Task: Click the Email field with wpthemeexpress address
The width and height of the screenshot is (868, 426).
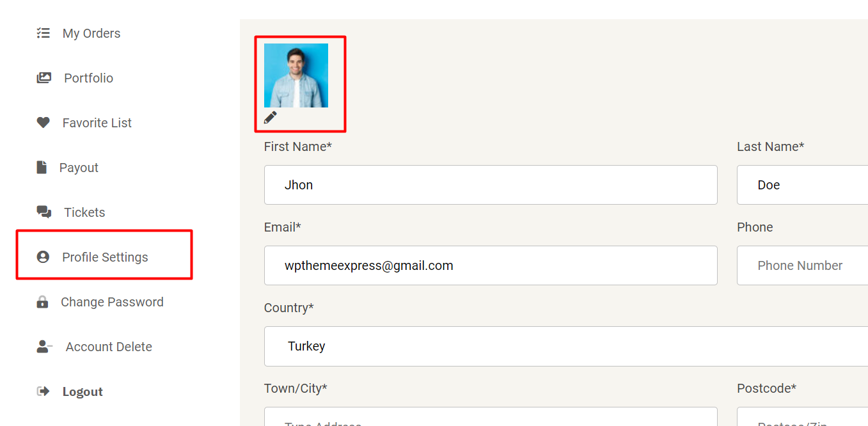Action: coord(491,265)
